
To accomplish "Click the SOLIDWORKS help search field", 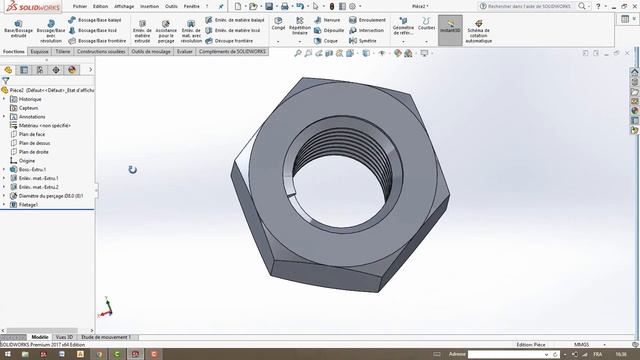I will tap(529, 6).
